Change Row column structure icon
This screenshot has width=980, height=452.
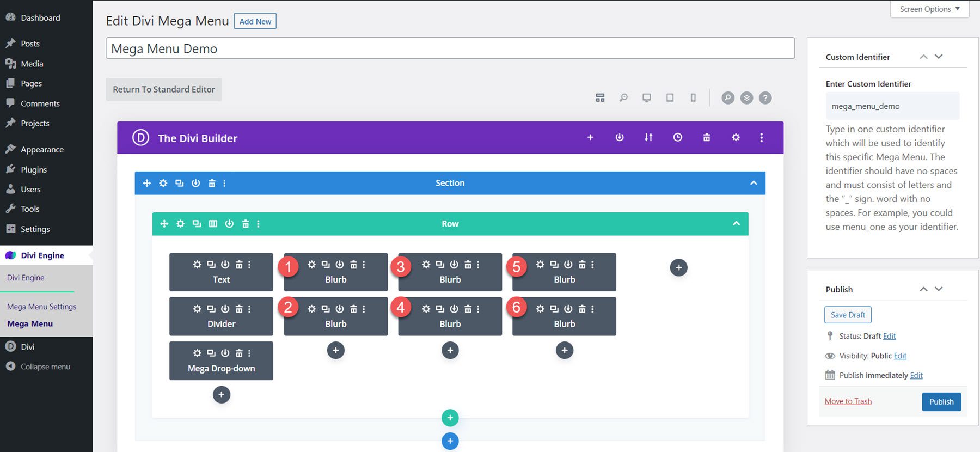(213, 224)
